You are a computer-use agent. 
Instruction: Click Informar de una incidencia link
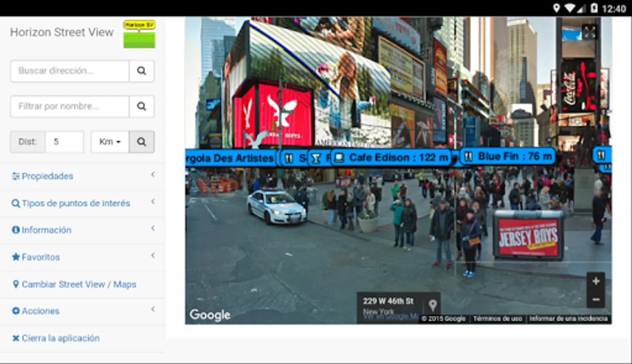[x=568, y=319]
